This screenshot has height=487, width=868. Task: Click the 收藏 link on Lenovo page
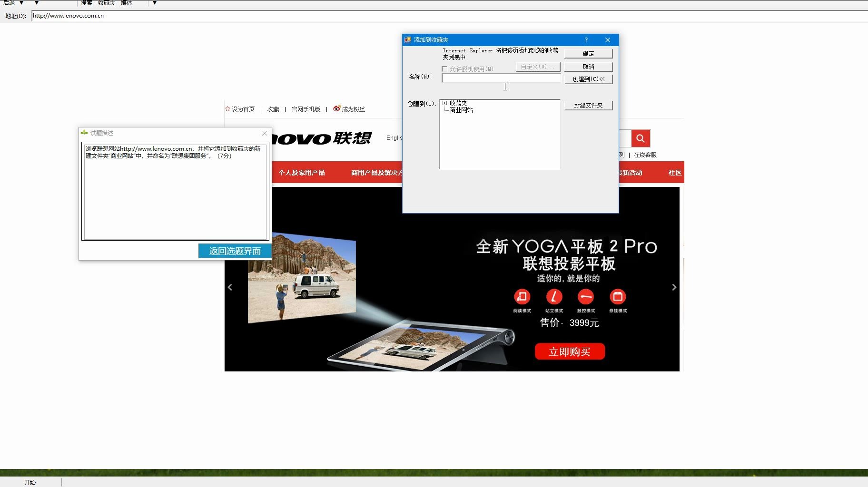pyautogui.click(x=273, y=109)
